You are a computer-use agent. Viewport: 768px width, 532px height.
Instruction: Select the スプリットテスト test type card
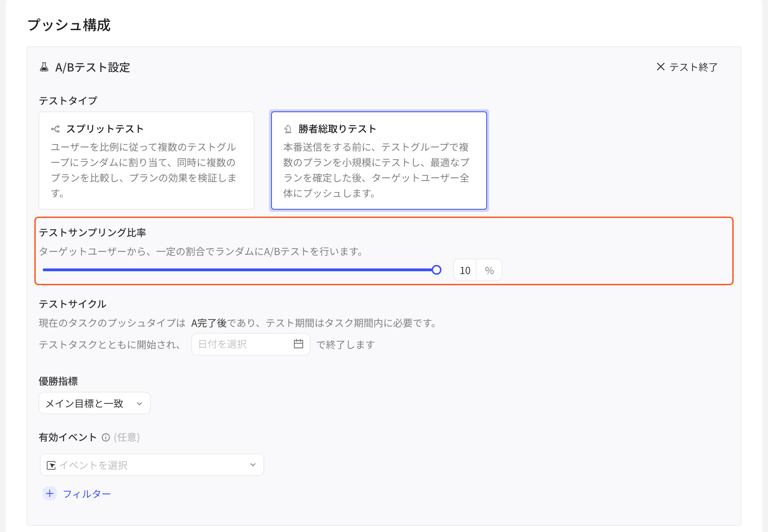[x=146, y=161]
